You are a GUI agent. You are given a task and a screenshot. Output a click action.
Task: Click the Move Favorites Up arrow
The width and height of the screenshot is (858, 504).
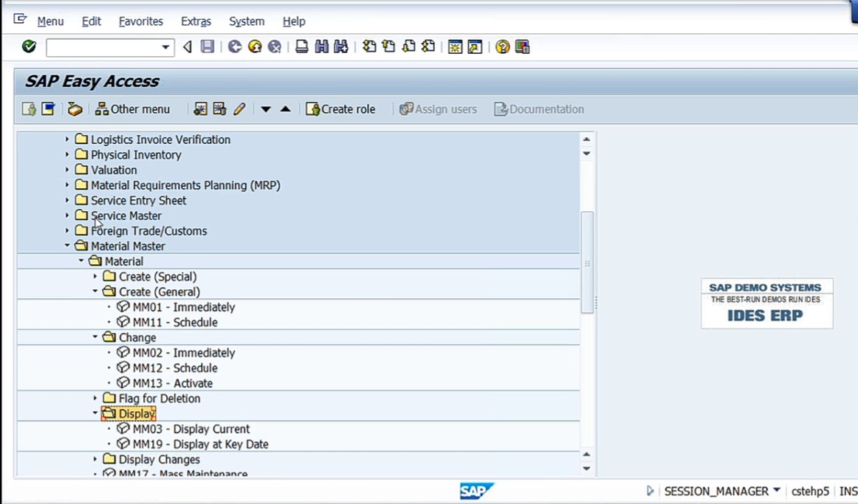[x=286, y=108]
